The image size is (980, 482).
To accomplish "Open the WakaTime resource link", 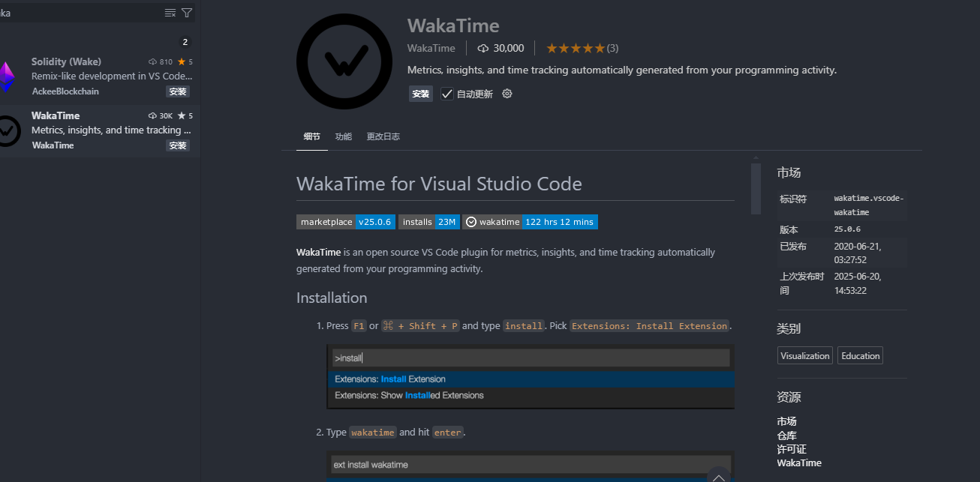I will (799, 463).
